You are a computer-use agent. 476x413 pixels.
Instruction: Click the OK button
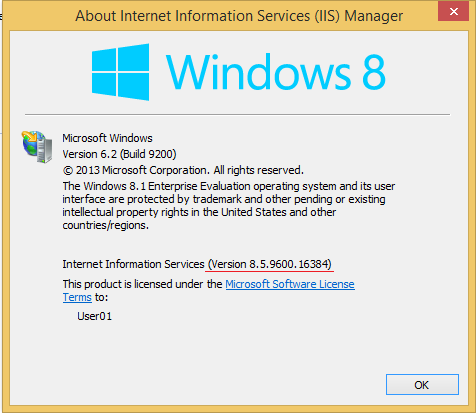tap(422, 385)
